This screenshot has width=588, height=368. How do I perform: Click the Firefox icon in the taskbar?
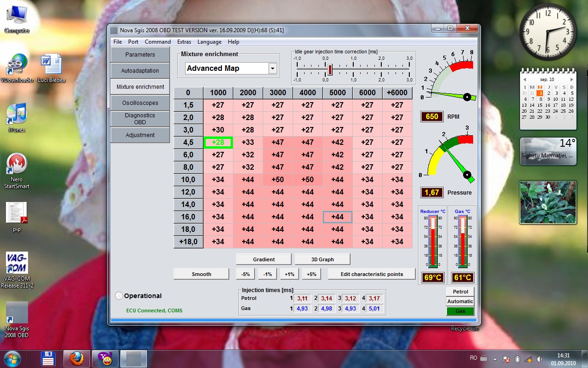(x=77, y=358)
